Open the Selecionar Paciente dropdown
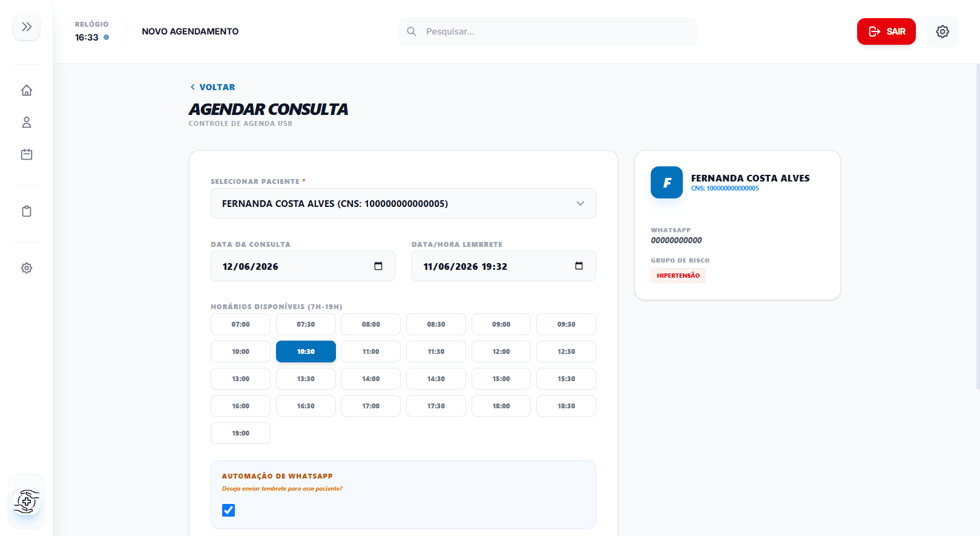The image size is (980, 536). coord(403,203)
